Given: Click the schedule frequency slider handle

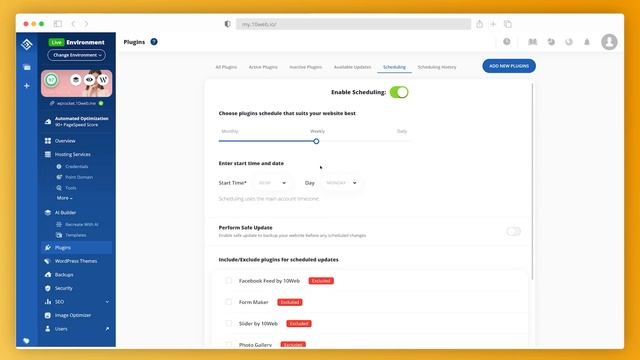Looking at the screenshot, I should (x=316, y=141).
